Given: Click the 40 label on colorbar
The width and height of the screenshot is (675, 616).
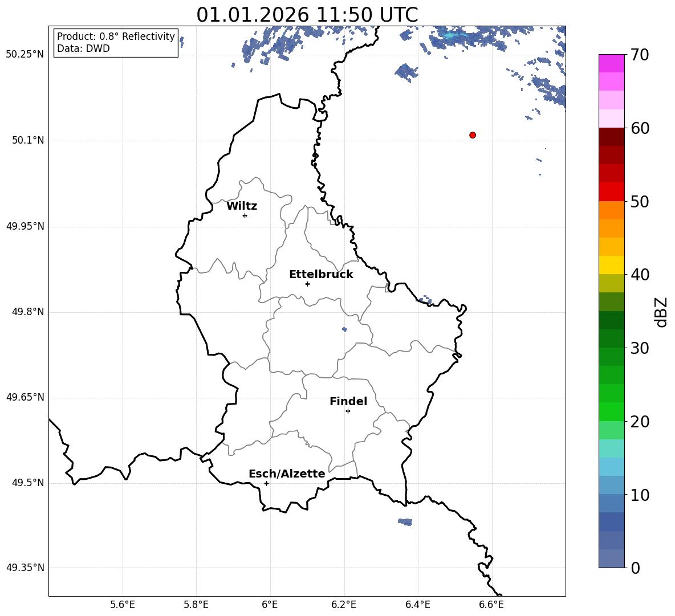Looking at the screenshot, I should [640, 275].
